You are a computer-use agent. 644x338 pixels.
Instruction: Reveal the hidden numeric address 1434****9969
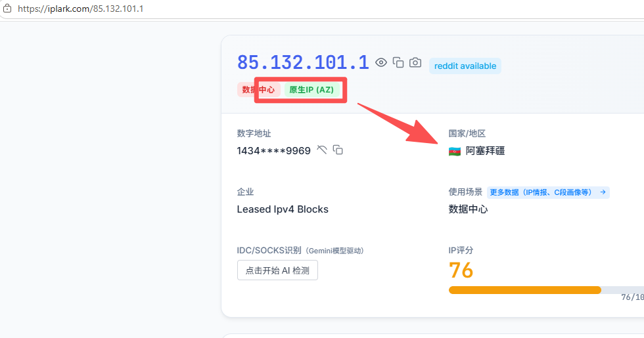pyautogui.click(x=322, y=150)
